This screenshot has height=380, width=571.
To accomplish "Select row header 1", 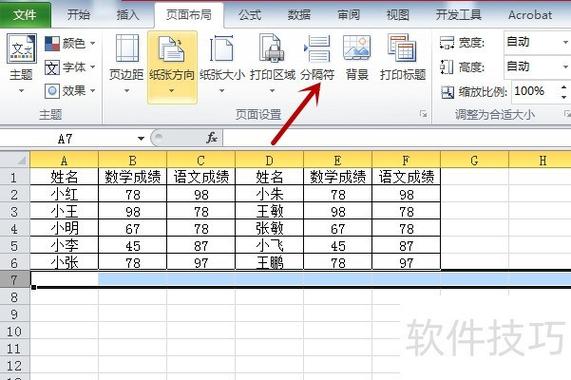I will pyautogui.click(x=15, y=177).
